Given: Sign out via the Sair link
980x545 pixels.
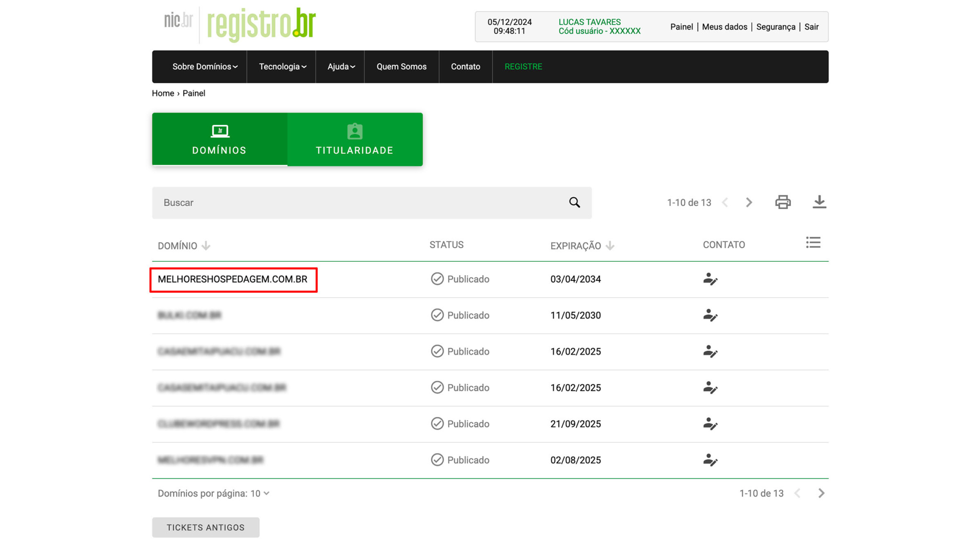Looking at the screenshot, I should tap(812, 27).
